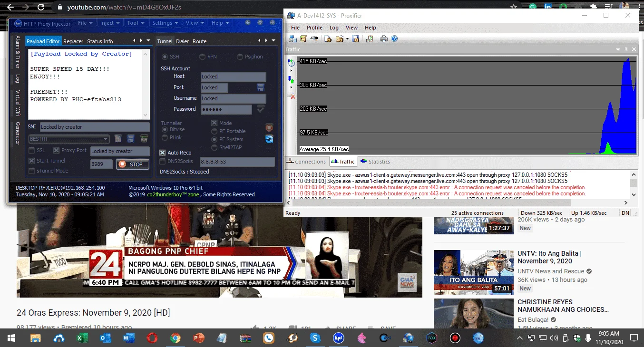Expand the Inject menu dropdown

110,23
